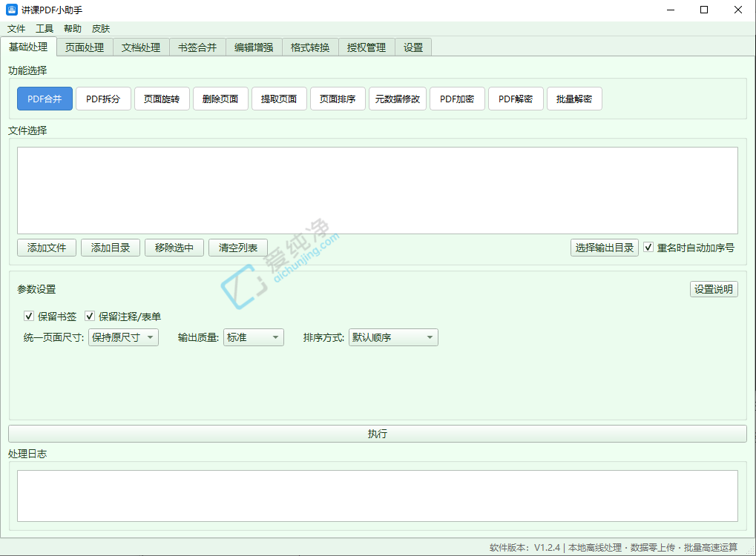The width and height of the screenshot is (756, 556).
Task: Open the 工具 menu
Action: (x=45, y=29)
